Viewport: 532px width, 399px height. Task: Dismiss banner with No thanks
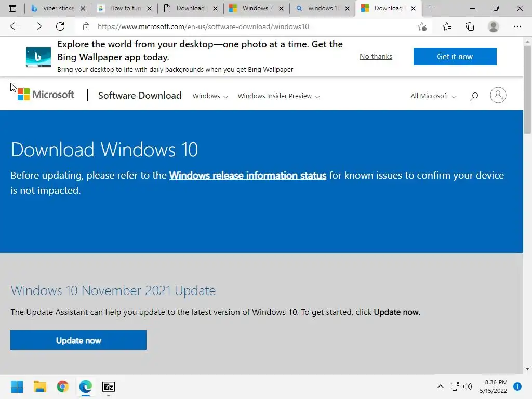[x=376, y=56]
